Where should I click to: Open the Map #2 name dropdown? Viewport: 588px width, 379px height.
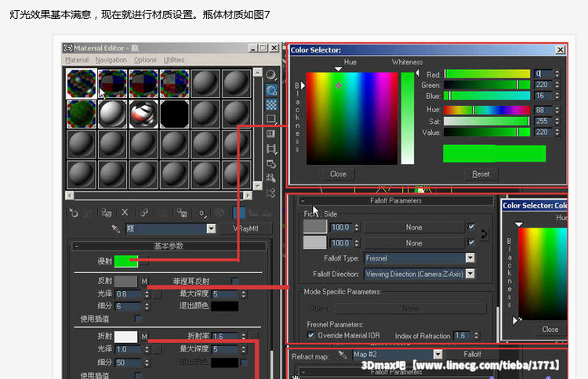click(x=437, y=354)
